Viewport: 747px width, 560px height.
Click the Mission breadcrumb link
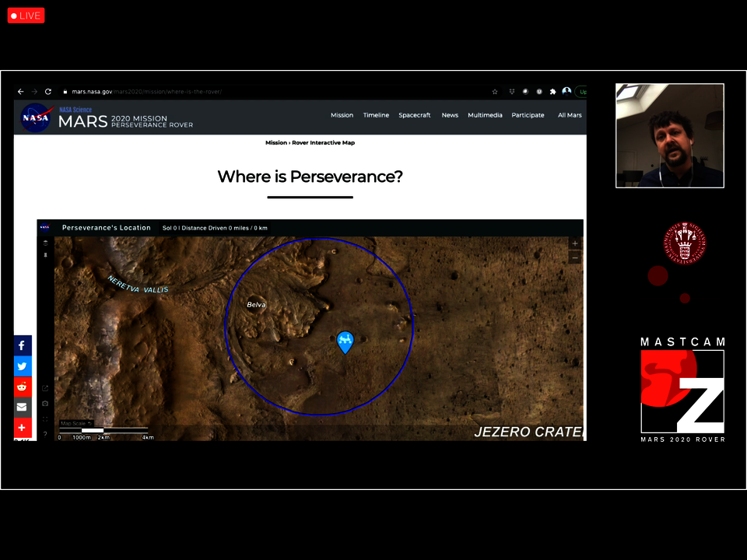[x=276, y=143]
